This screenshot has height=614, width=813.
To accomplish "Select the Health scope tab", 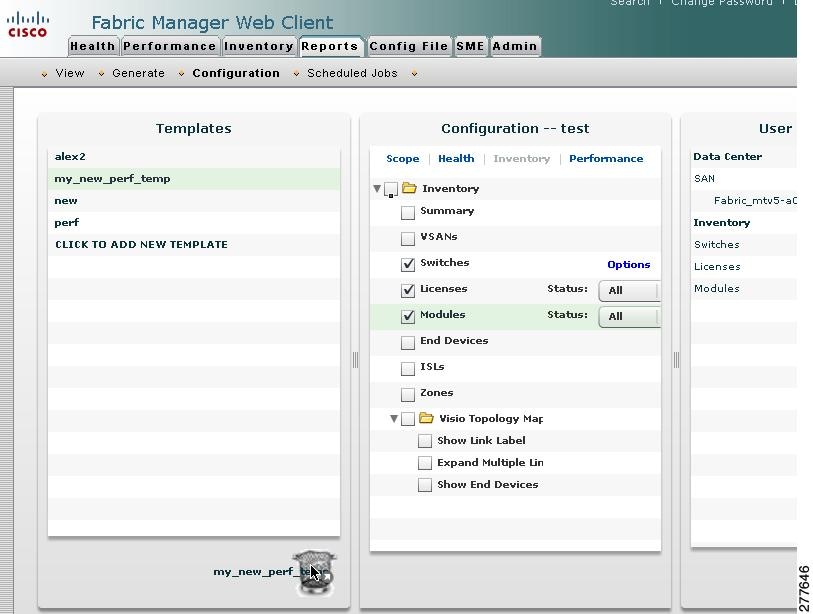I will [x=456, y=158].
